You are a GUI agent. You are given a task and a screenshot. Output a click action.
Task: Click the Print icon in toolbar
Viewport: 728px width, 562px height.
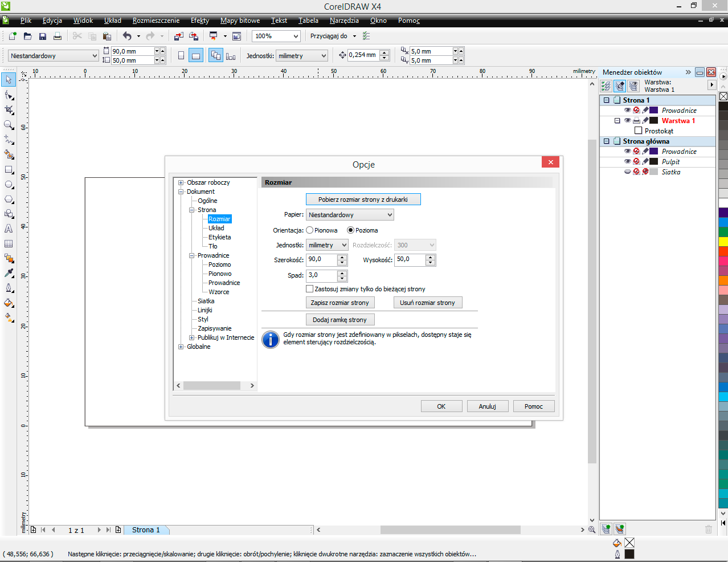(x=57, y=36)
